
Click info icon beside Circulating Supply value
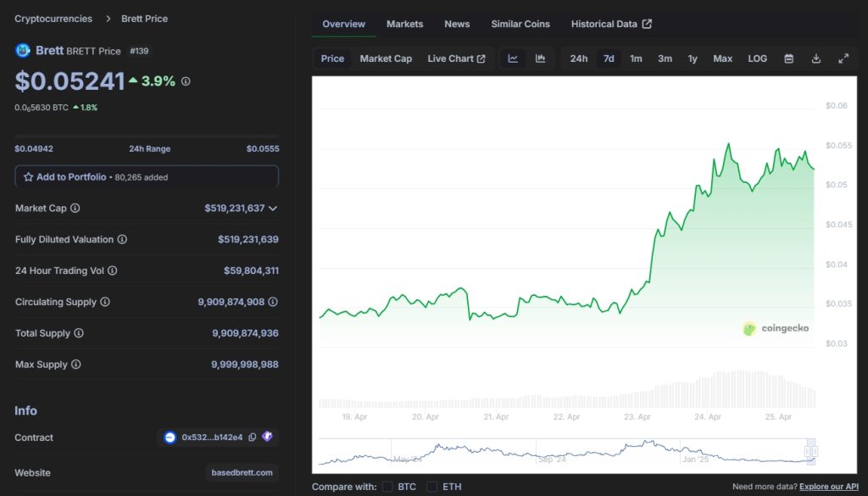point(273,302)
